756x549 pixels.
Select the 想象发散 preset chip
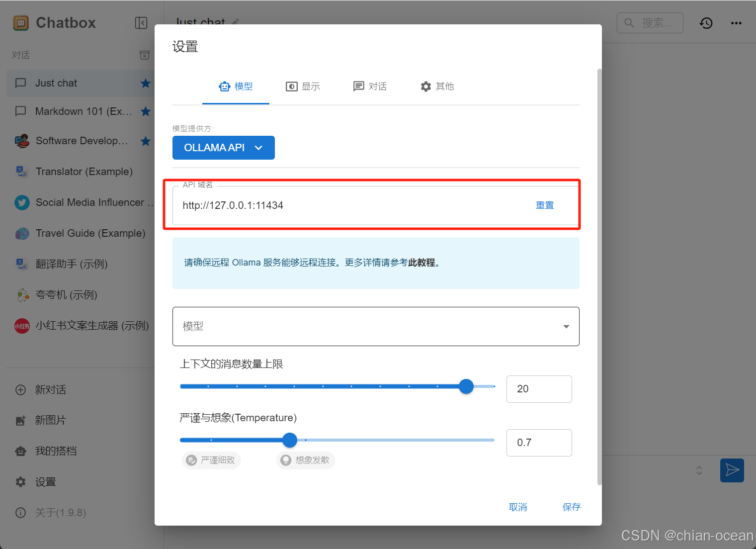tap(306, 460)
